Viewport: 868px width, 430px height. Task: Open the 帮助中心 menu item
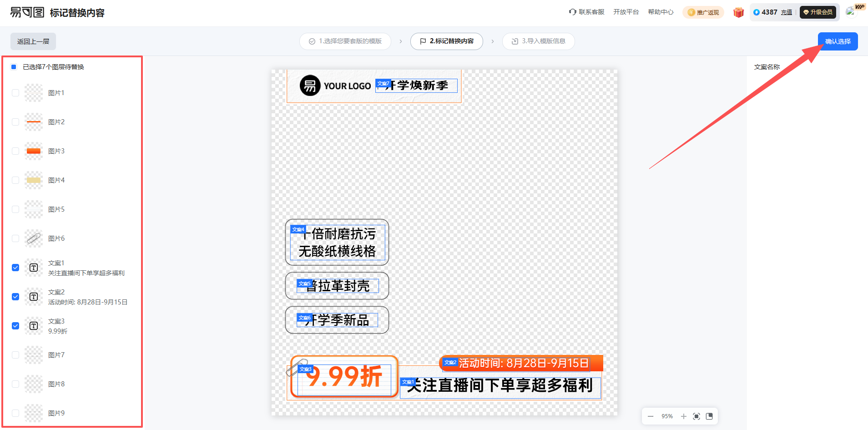[x=661, y=12]
